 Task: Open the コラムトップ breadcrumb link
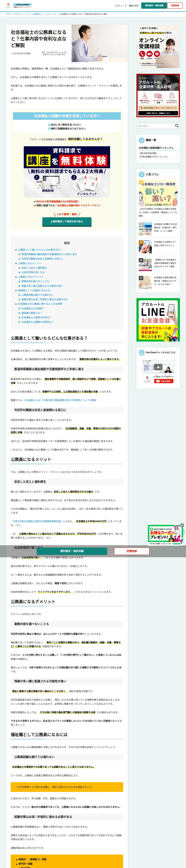(x=51, y=14)
